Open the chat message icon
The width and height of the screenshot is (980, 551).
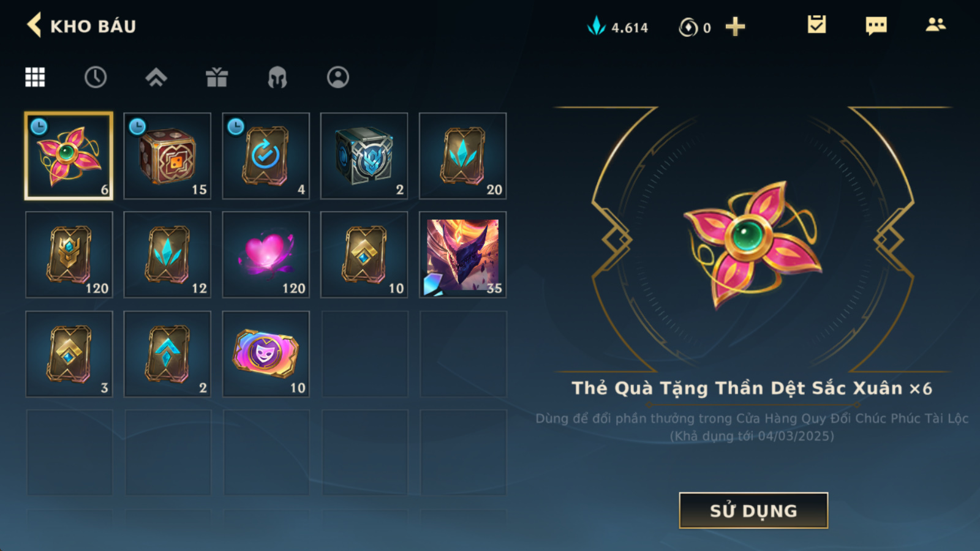876,26
